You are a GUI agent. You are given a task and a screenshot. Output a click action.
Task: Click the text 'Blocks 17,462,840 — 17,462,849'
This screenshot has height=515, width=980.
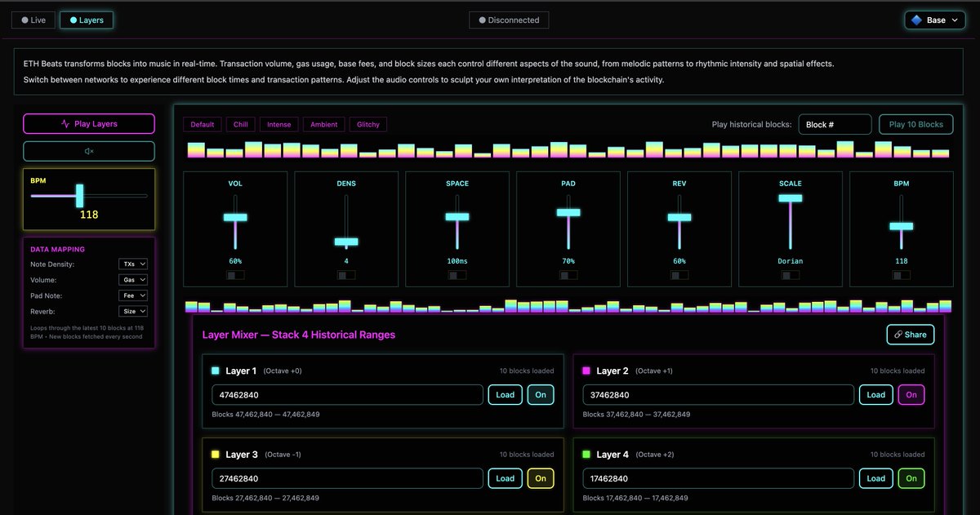pos(636,498)
